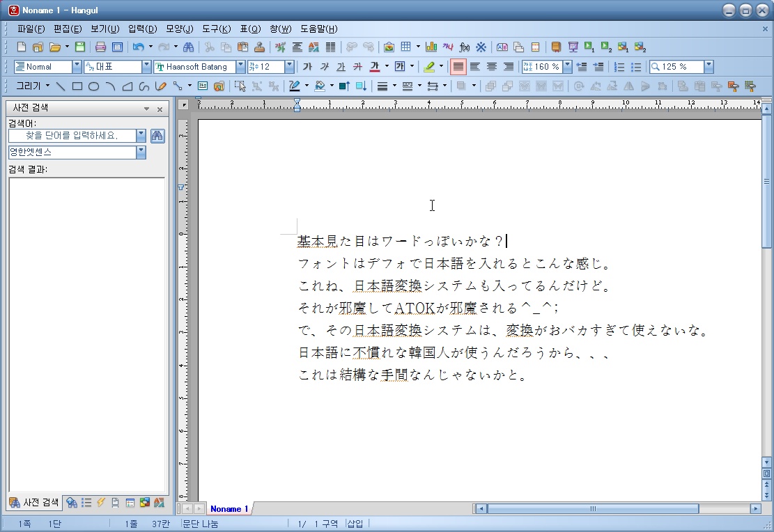Toggle italic 가 formatting
The image size is (774, 532).
pos(325,67)
